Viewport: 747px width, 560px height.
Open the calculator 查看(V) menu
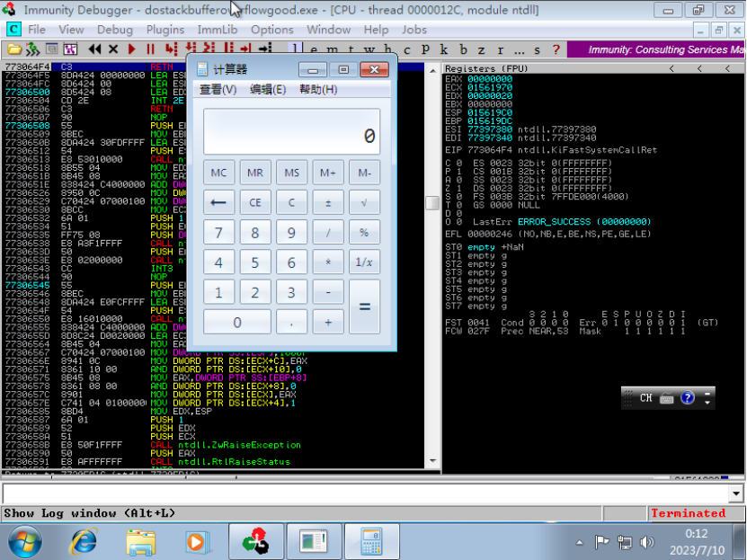218,90
